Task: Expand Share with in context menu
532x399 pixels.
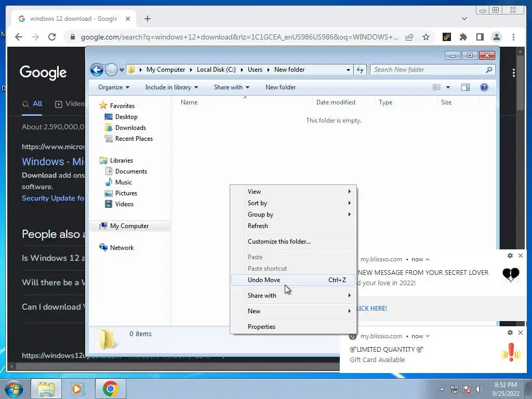Action: click(293, 296)
